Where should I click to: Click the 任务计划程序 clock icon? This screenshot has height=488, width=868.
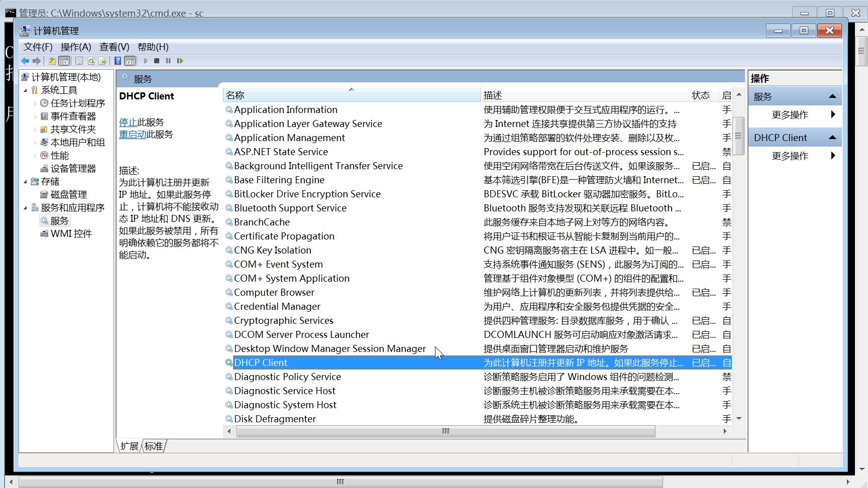click(44, 103)
